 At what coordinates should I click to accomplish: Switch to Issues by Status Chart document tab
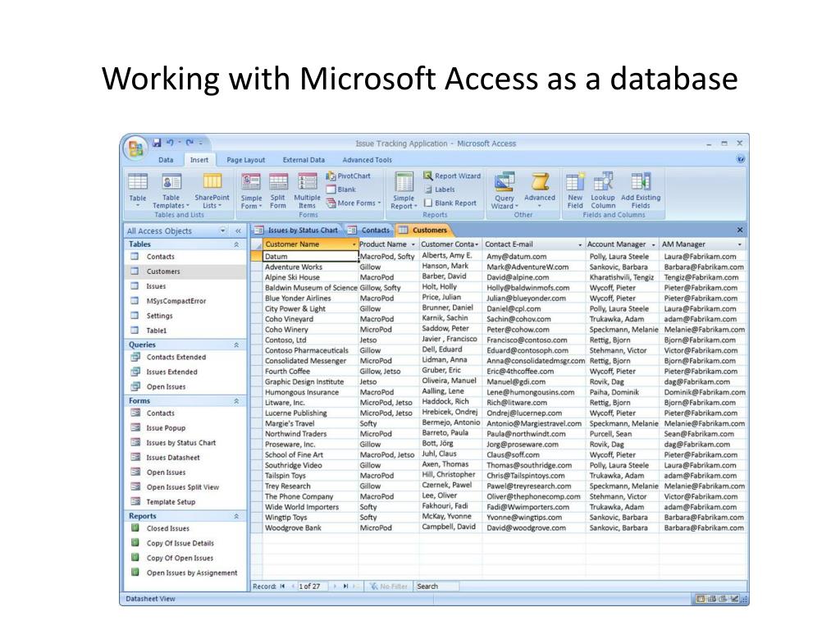297,230
